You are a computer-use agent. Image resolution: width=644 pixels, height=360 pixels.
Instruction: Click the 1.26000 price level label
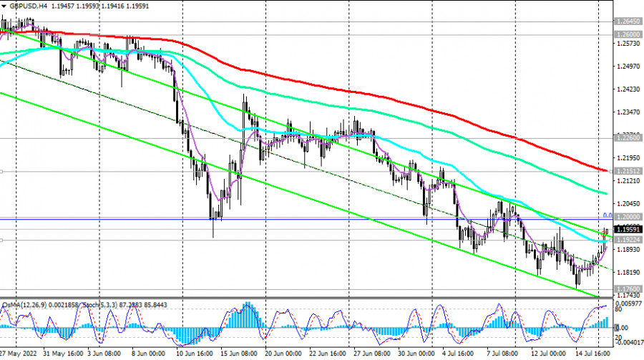(x=628, y=34)
